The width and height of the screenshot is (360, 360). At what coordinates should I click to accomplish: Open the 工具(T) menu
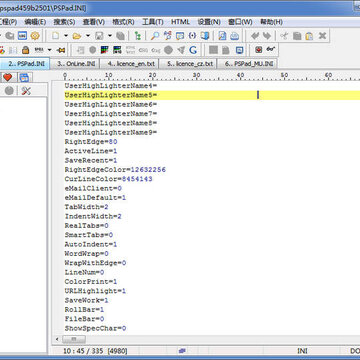pyautogui.click(x=153, y=22)
